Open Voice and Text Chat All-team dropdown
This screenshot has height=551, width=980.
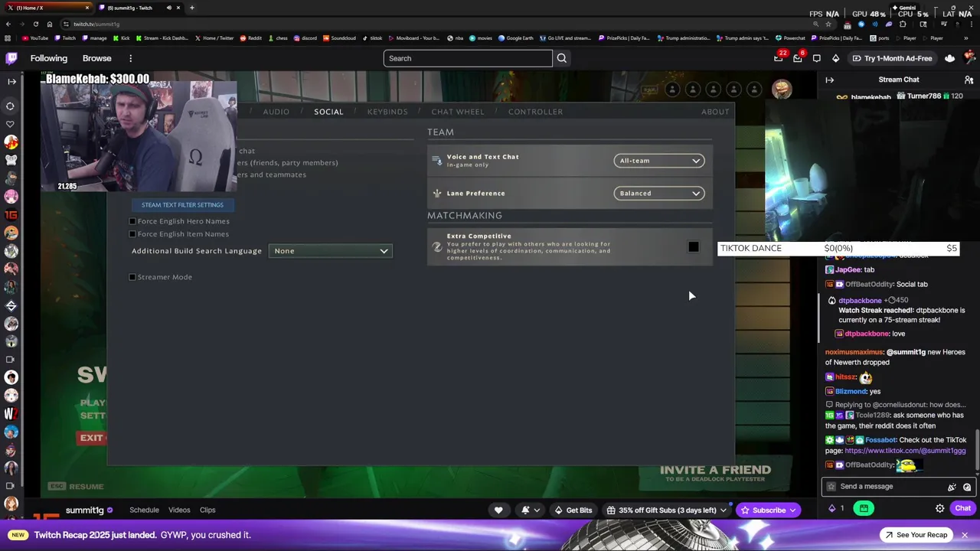point(658,161)
